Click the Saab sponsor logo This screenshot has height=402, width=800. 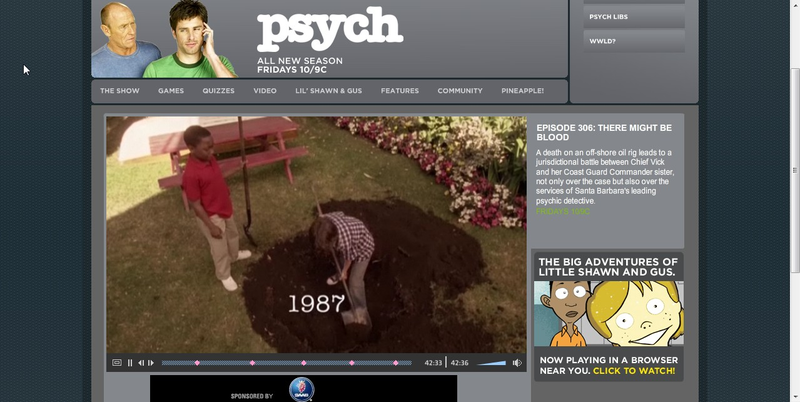(x=302, y=390)
